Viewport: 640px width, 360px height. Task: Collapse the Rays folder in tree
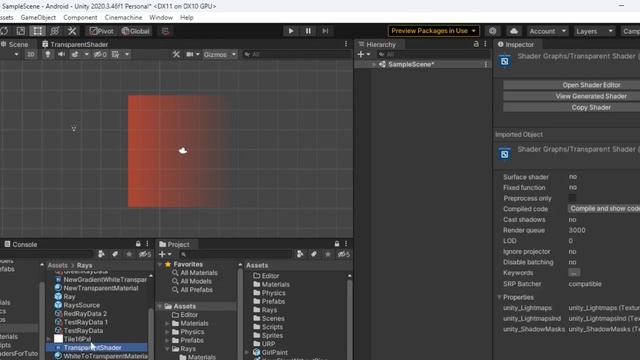(168, 349)
